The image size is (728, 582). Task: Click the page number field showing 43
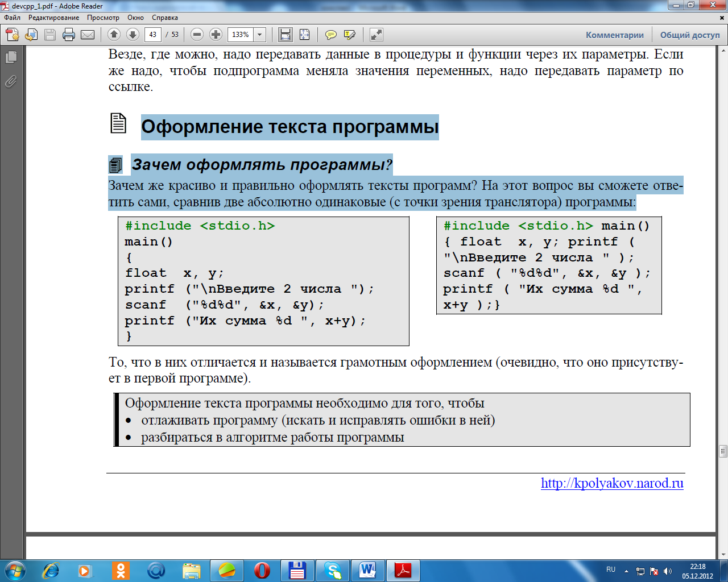pyautogui.click(x=152, y=35)
